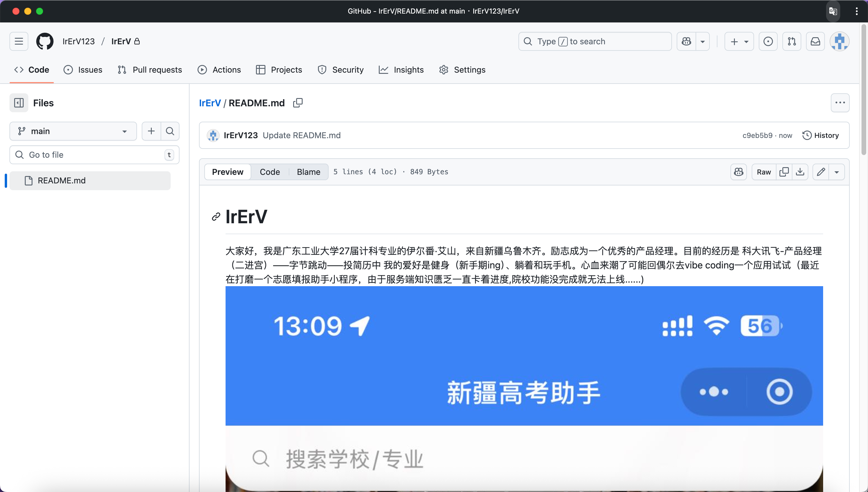Copy raw file contents icon
The height and width of the screenshot is (492, 868).
[784, 172]
